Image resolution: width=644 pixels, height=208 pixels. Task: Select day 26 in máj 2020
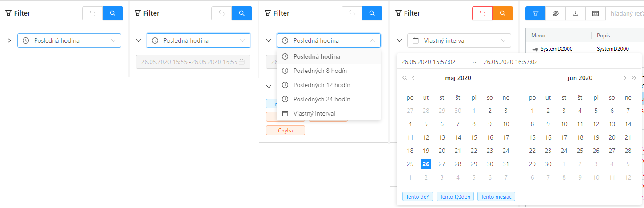(x=426, y=164)
